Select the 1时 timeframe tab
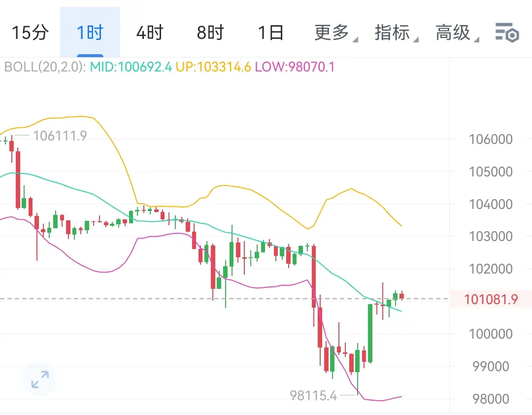532x415 pixels. point(90,33)
